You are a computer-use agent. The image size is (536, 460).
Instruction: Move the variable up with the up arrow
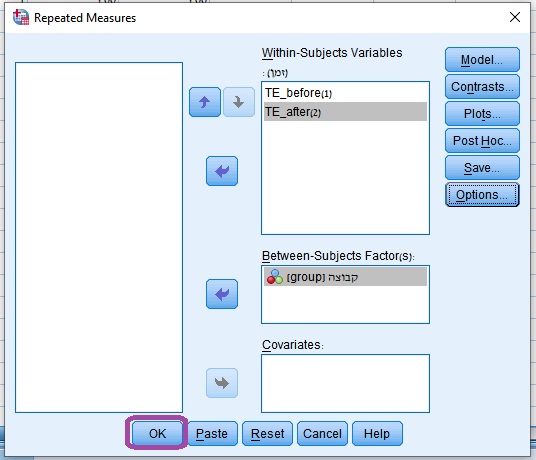click(205, 102)
